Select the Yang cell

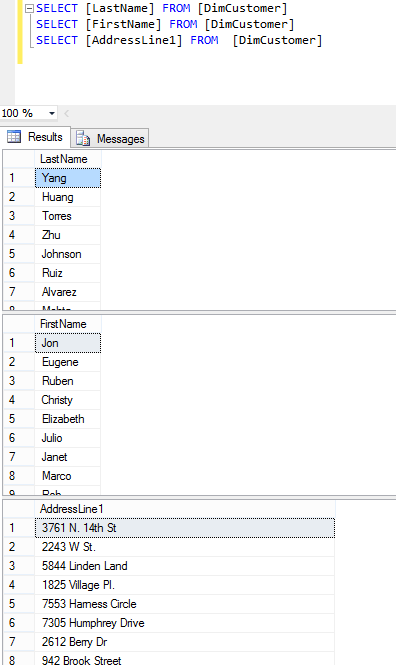pos(68,178)
